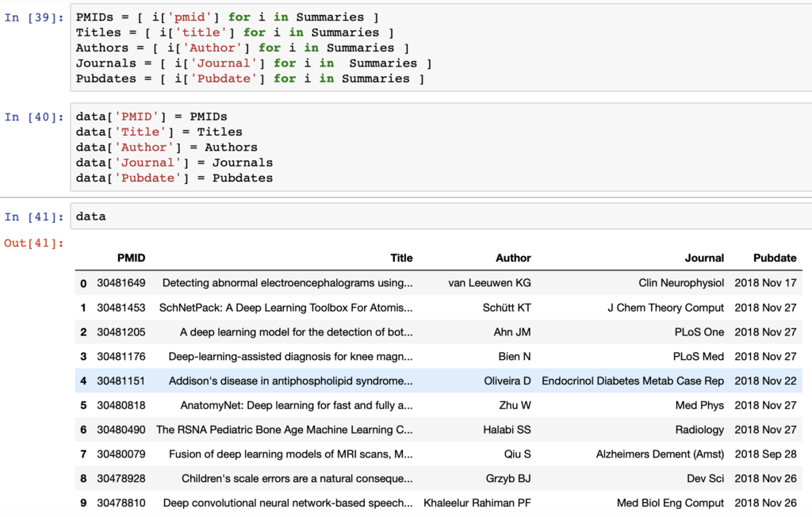
Task: Select PMID cell 30480490
Action: click(121, 430)
